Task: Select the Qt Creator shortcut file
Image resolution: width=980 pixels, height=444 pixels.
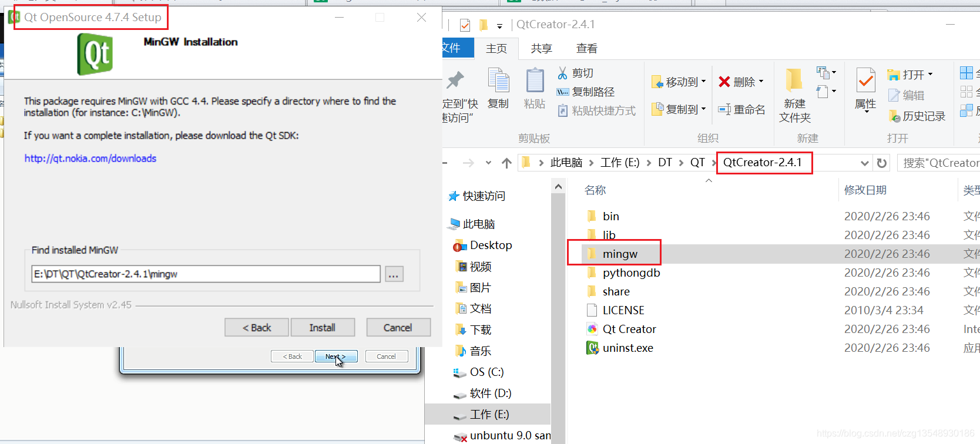Action: (622, 329)
